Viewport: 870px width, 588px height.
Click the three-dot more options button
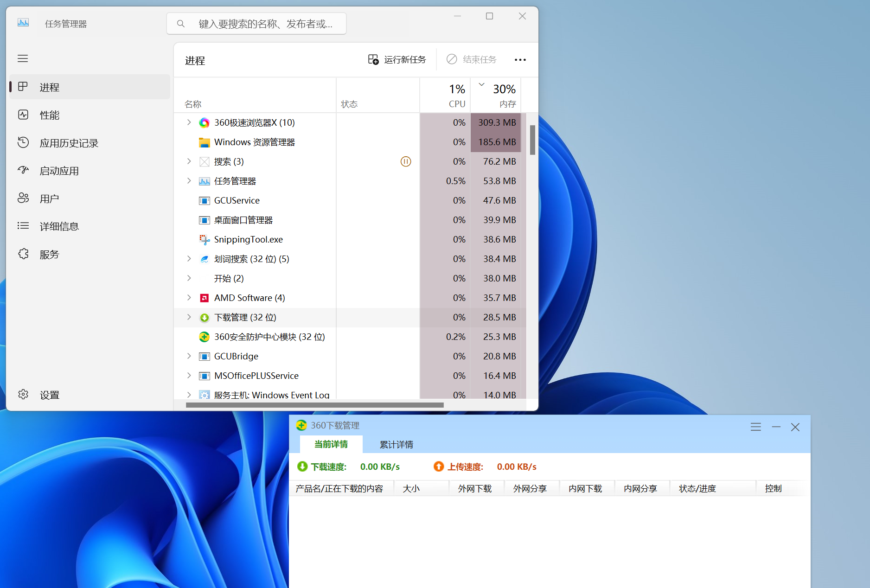[520, 60]
